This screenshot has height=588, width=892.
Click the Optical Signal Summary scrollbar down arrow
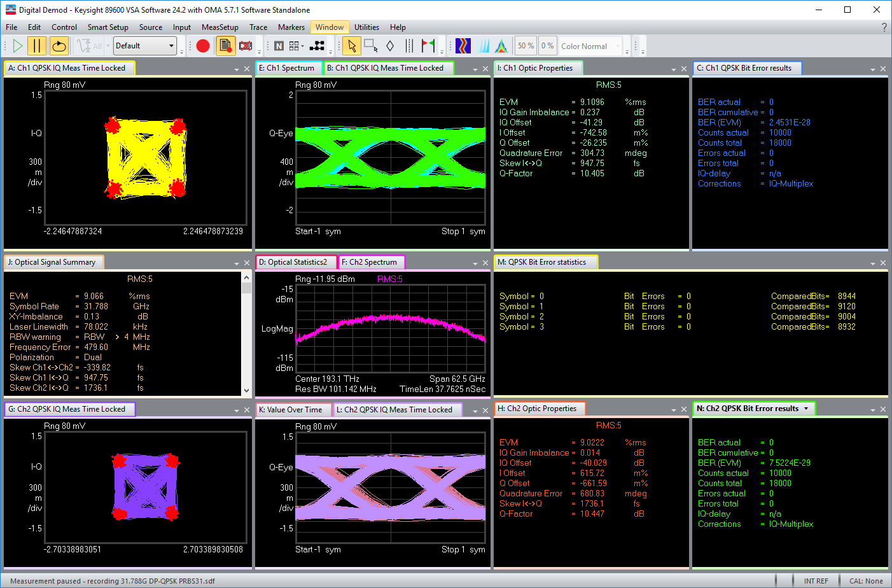click(247, 391)
